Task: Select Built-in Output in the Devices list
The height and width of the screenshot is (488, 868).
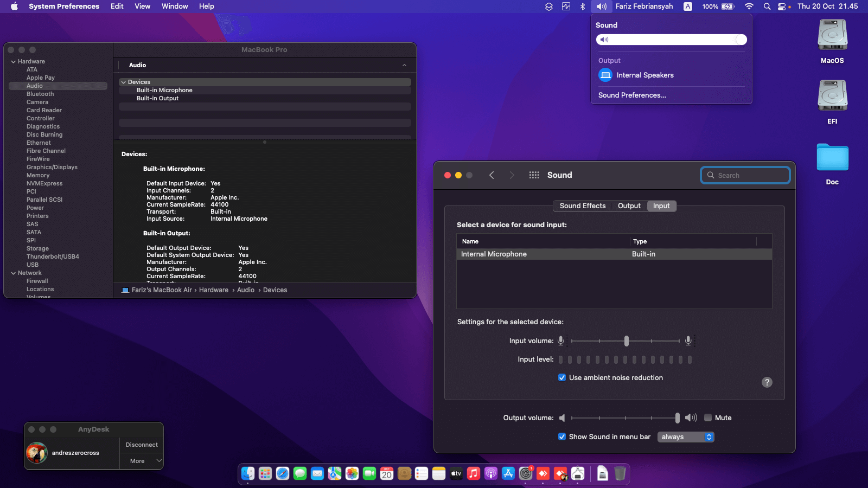Action: point(265,99)
